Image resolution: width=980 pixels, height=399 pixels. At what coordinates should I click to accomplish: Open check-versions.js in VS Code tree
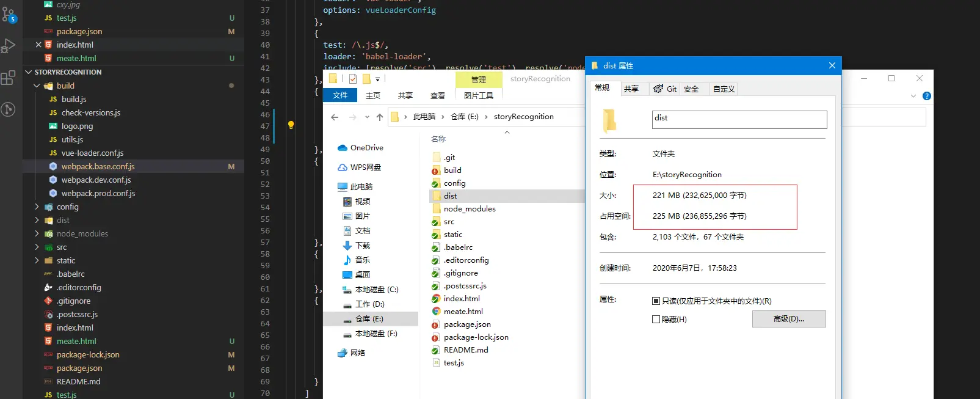[91, 112]
